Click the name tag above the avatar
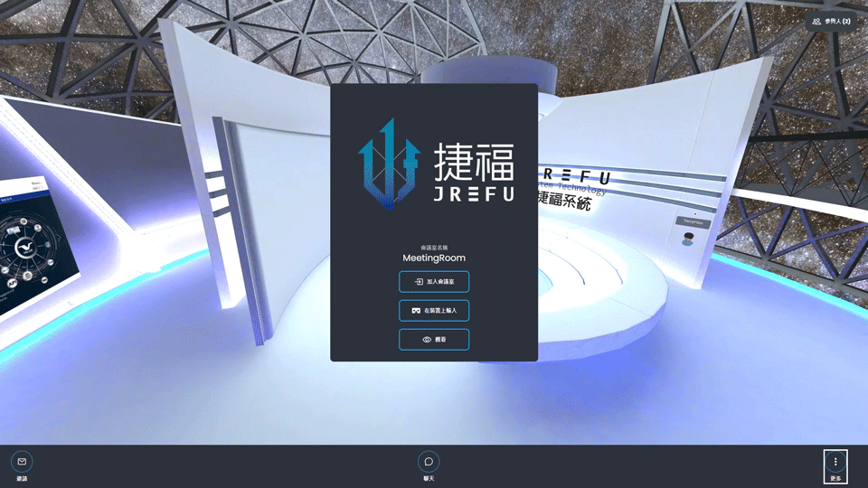Screen dimensions: 868x488 click(693, 221)
